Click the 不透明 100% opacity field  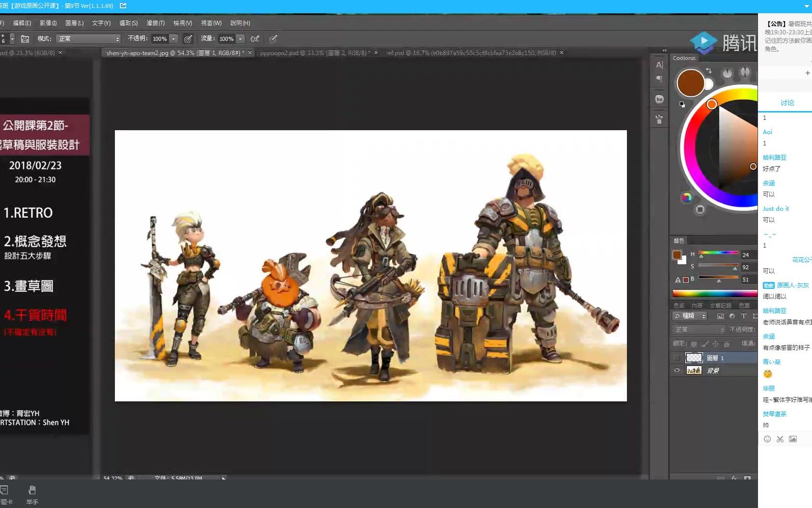click(160, 39)
